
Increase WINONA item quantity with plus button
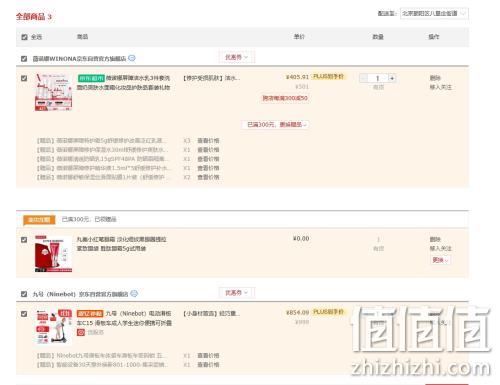coord(392,78)
